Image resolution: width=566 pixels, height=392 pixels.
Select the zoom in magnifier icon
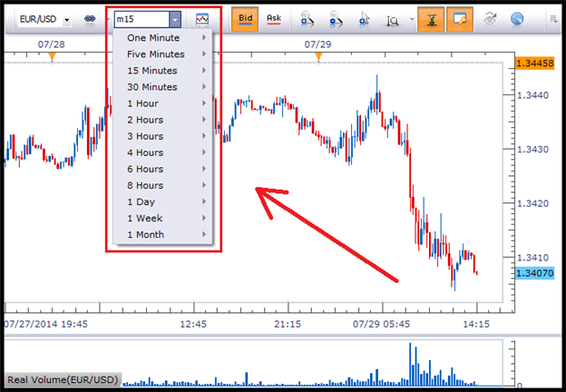[307, 19]
